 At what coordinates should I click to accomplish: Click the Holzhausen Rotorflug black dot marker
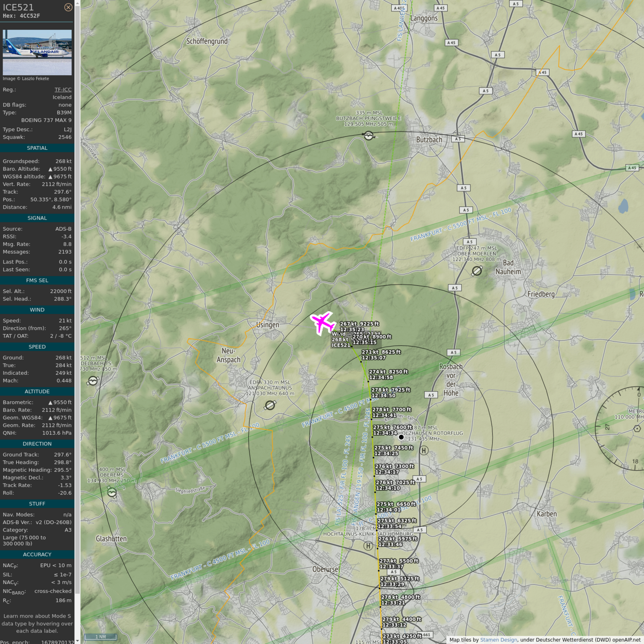point(401,437)
